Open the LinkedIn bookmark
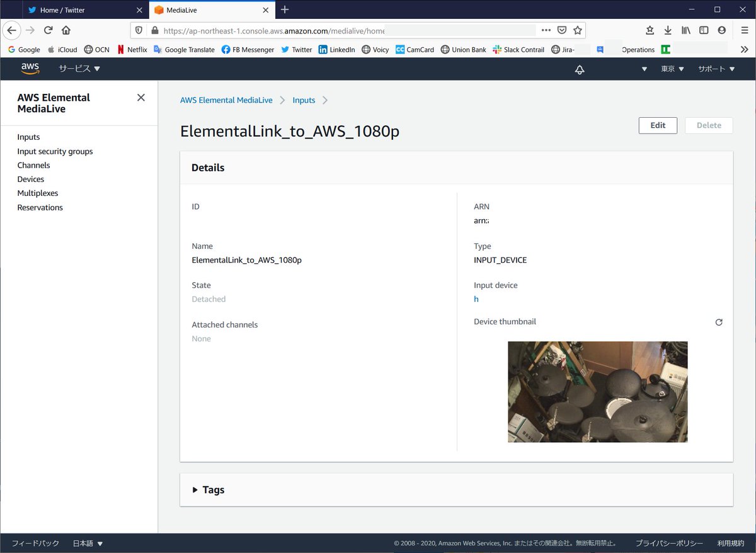Screen dimensions: 756x553 coord(336,50)
